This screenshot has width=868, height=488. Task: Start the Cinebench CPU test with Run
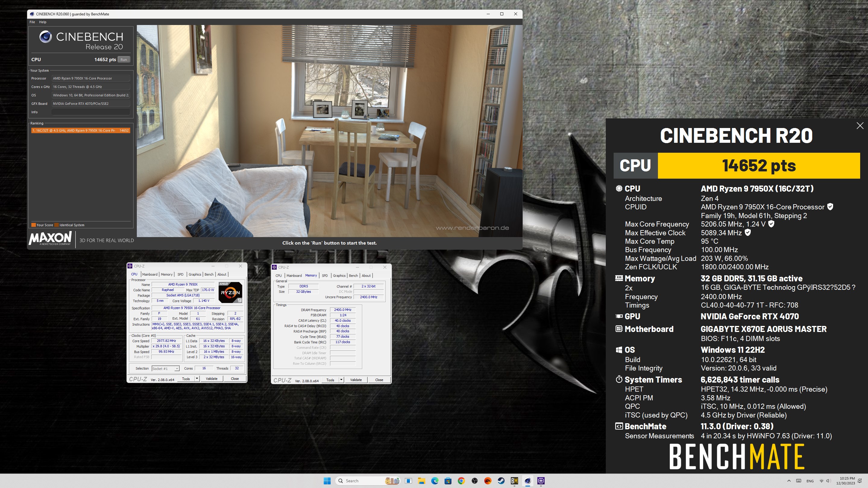pos(124,60)
